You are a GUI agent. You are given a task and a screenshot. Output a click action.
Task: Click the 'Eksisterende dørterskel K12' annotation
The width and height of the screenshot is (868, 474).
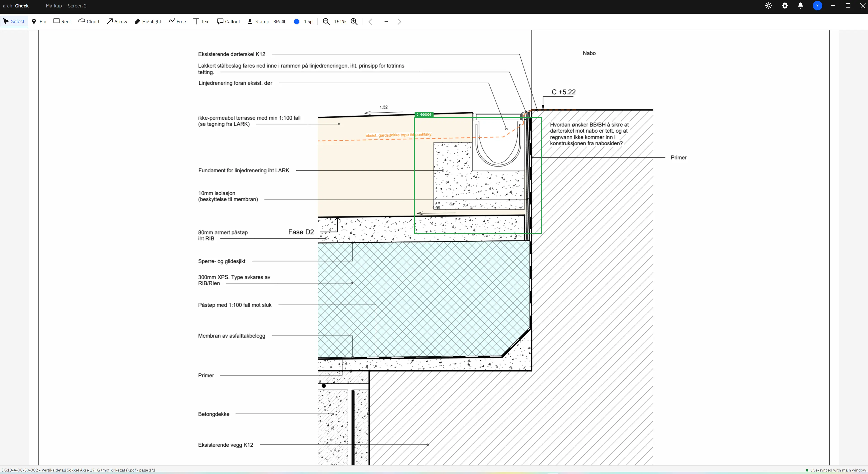[x=231, y=54]
